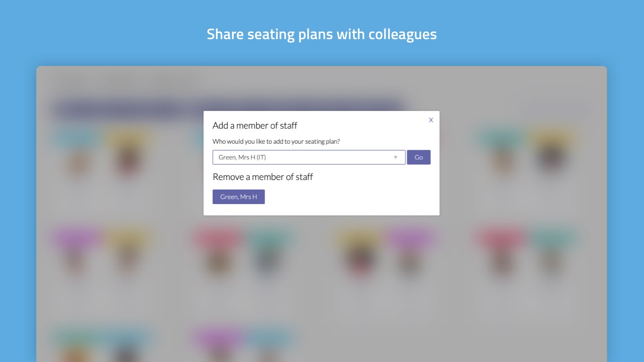This screenshot has width=644, height=362.
Task: Click the 'Share seating plans with colleagues' title
Action: click(x=322, y=34)
